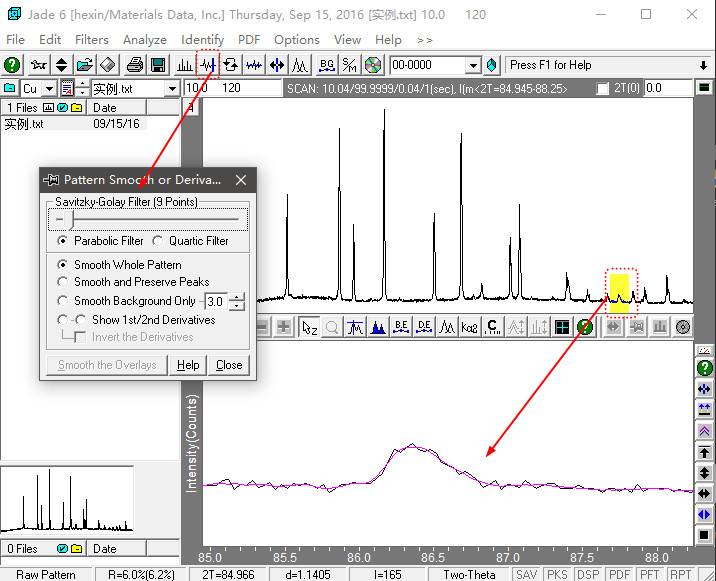
Task: Click Smooth the Overlays button
Action: (x=107, y=365)
